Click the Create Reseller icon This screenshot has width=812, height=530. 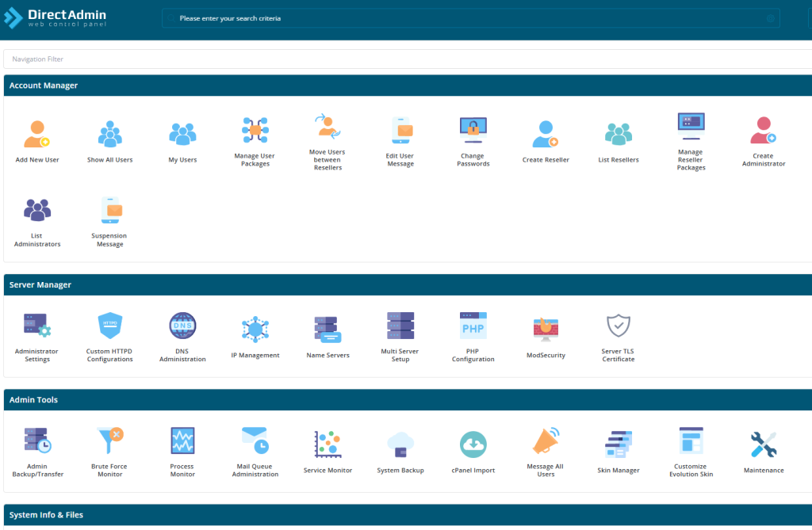point(546,134)
